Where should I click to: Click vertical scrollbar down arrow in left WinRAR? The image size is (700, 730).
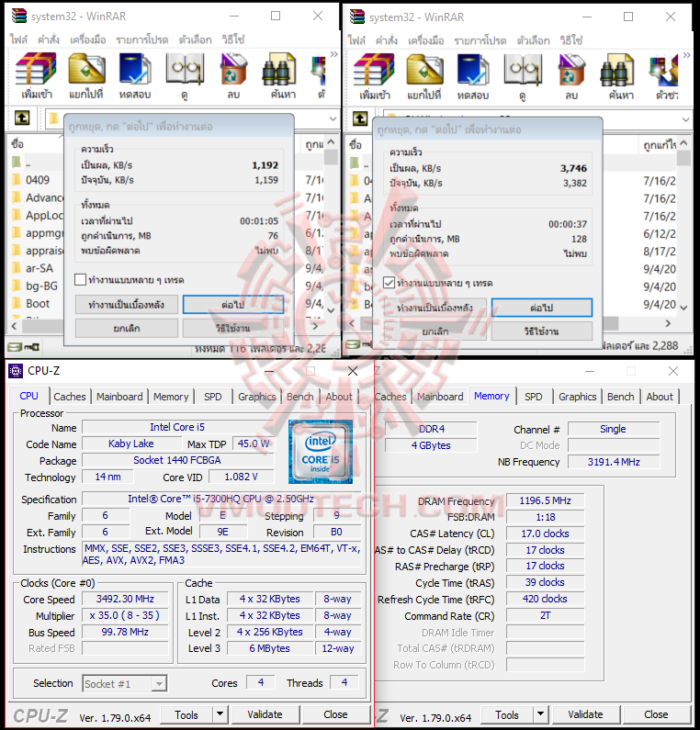pyautogui.click(x=331, y=310)
